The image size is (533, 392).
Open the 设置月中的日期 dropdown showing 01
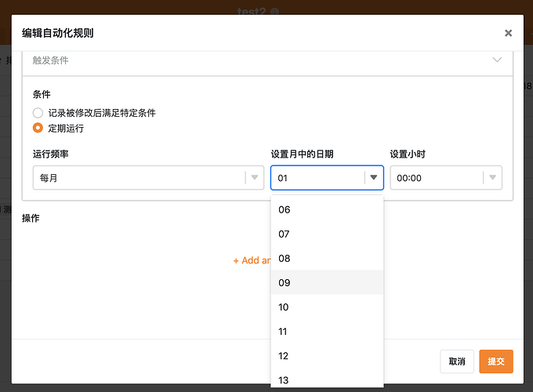pos(327,177)
